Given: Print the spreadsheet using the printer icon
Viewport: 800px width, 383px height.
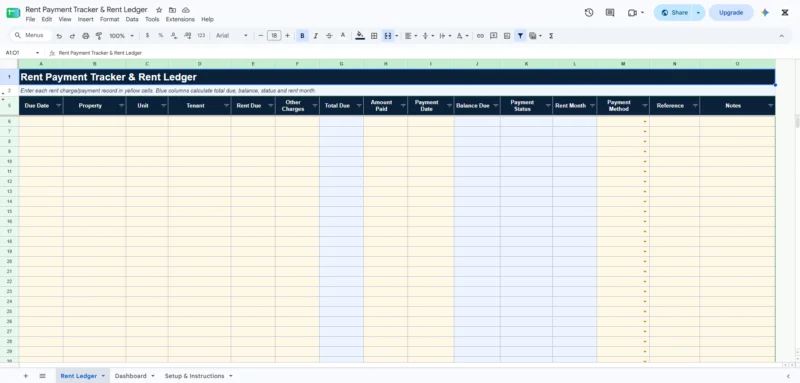Looking at the screenshot, I should click(86, 36).
